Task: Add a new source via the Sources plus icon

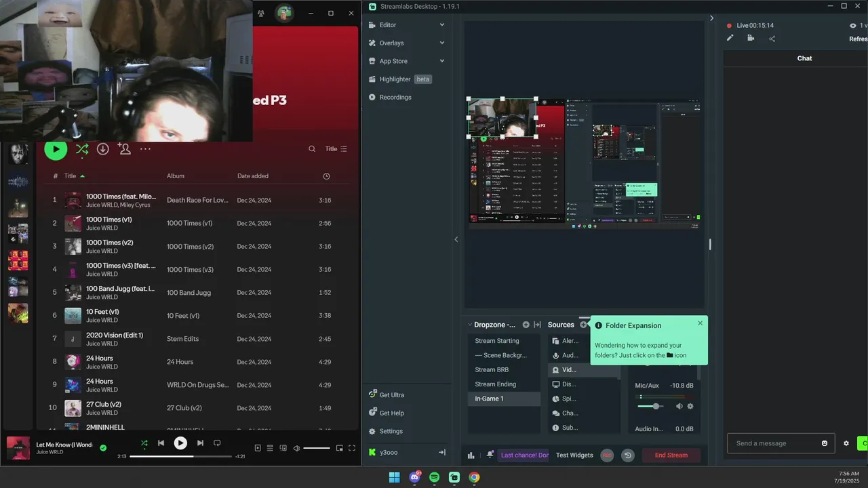Action: [583, 325]
